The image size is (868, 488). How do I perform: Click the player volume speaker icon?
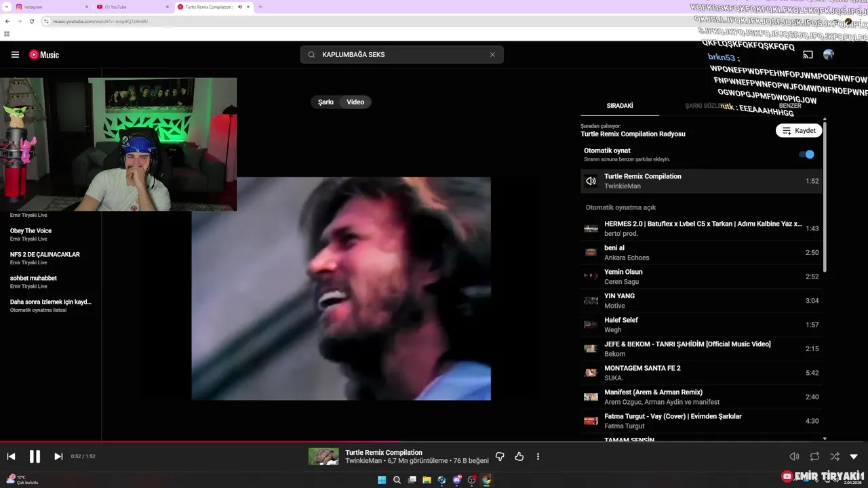coord(794,457)
